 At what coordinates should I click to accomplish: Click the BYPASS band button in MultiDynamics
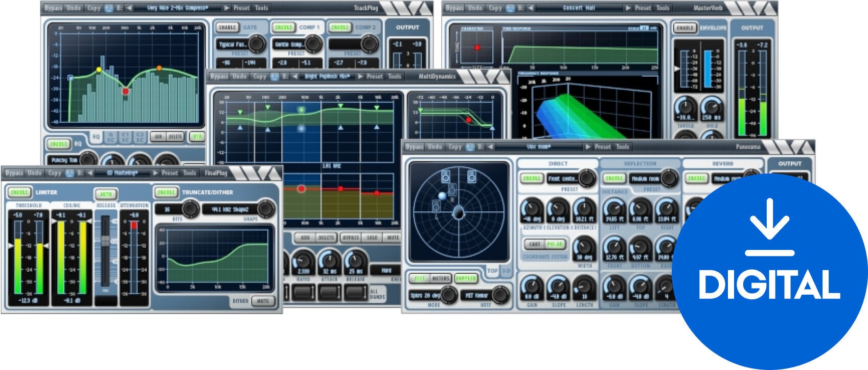pyautogui.click(x=351, y=238)
